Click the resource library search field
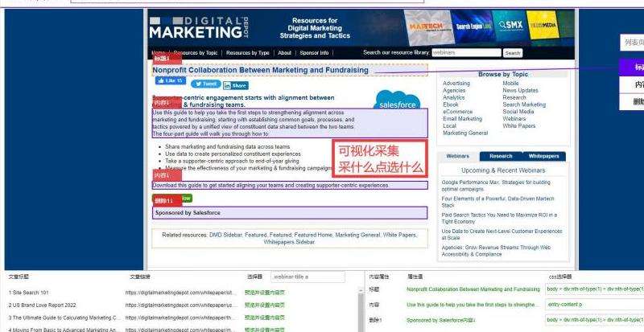This screenshot has height=332, width=644. 466,53
